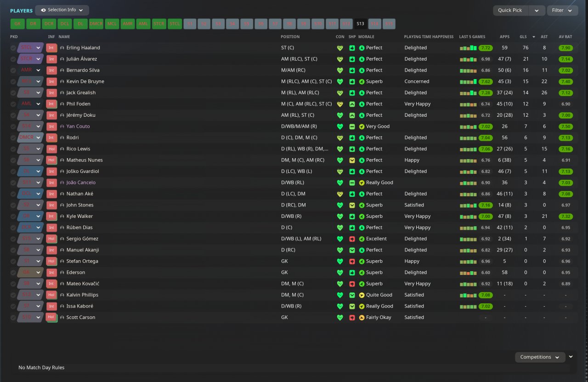Viewport: 588px width, 382px height.
Task: Open the Quick Pick dropdown arrow
Action: (x=537, y=11)
